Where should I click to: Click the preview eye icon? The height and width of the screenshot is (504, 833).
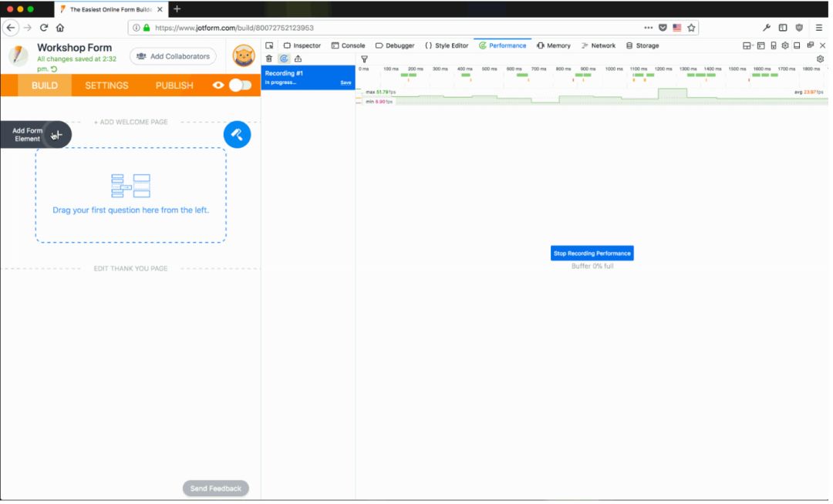[218, 86]
